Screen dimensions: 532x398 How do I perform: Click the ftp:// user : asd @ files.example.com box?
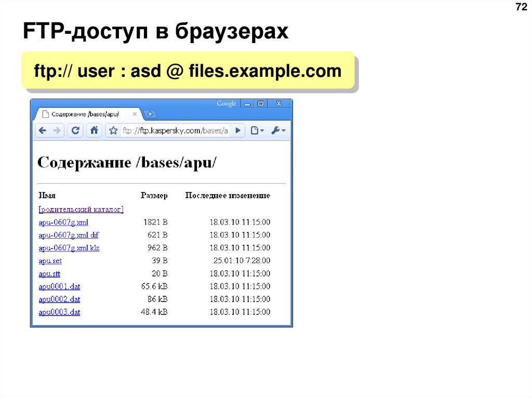click(x=188, y=71)
